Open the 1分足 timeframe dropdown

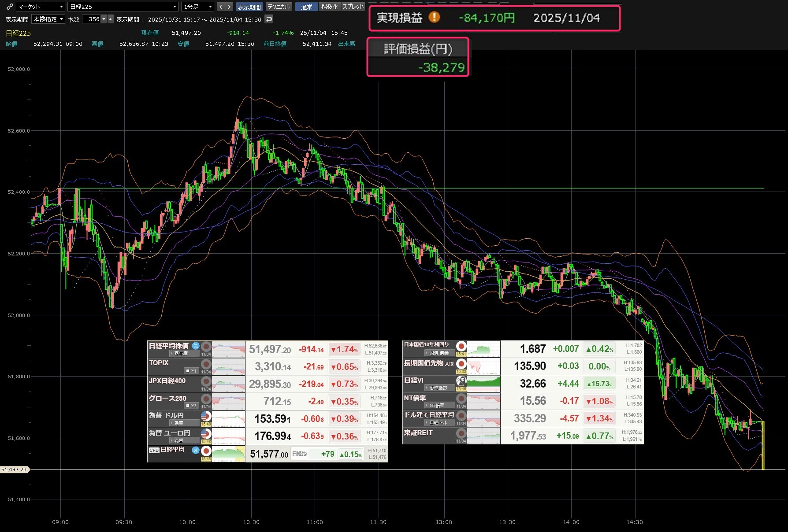(x=198, y=7)
